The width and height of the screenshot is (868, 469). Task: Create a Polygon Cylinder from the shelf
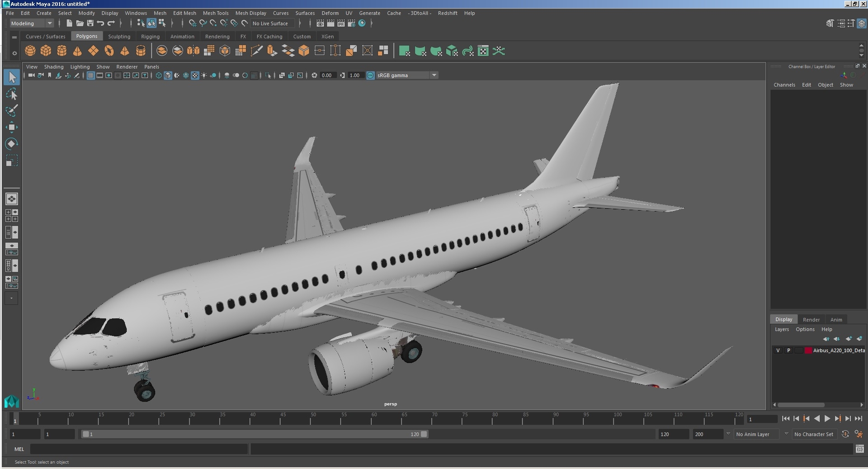click(61, 51)
